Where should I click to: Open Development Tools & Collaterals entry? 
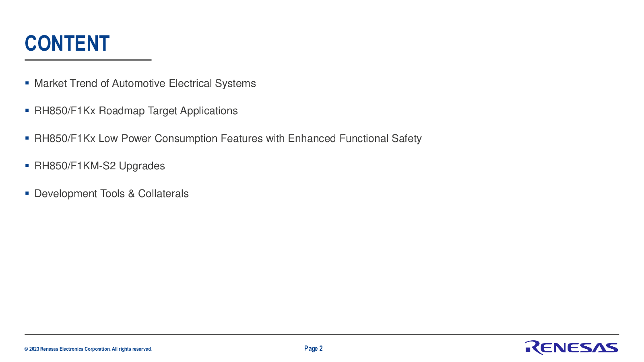click(111, 193)
